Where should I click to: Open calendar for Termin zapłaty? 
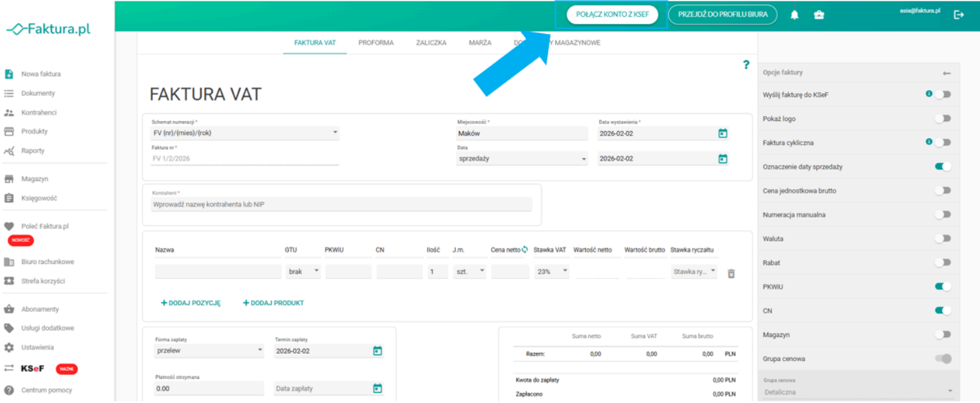(x=377, y=350)
